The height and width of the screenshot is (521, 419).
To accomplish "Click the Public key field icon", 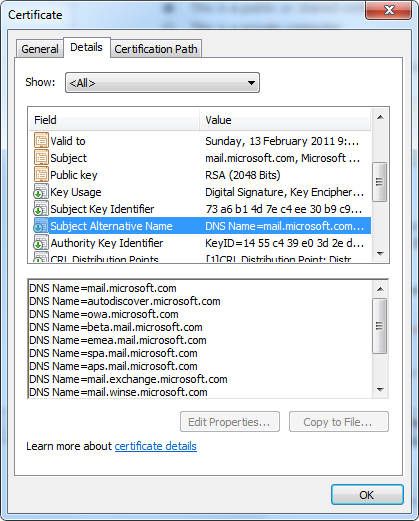I will coord(41,175).
